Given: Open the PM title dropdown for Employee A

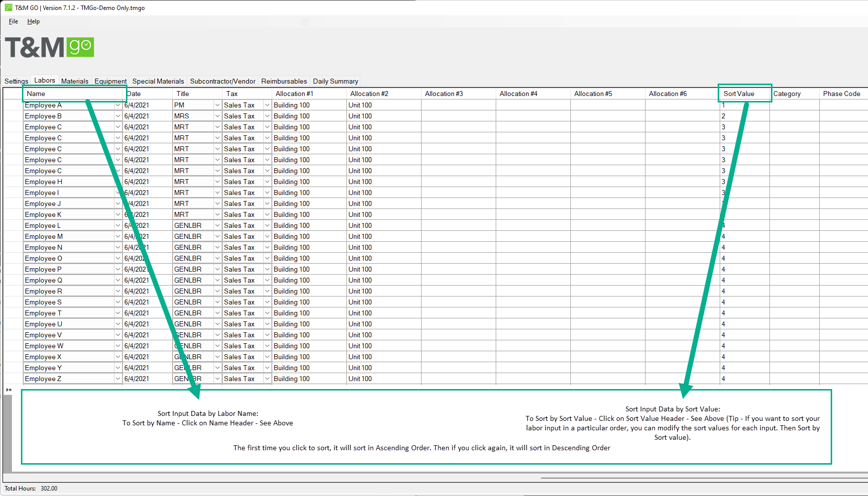Looking at the screenshot, I should 217,105.
